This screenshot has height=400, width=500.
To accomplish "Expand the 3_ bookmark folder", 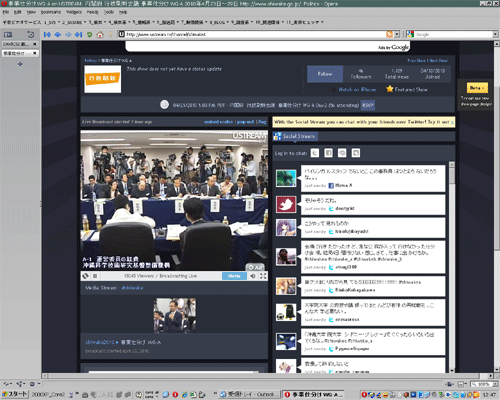I will coord(97,22).
